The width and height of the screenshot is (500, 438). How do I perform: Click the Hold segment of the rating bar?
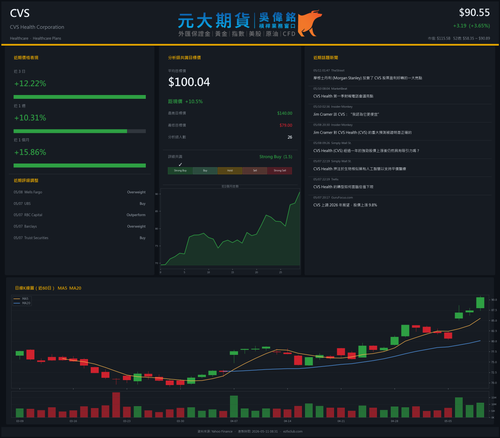(230, 171)
